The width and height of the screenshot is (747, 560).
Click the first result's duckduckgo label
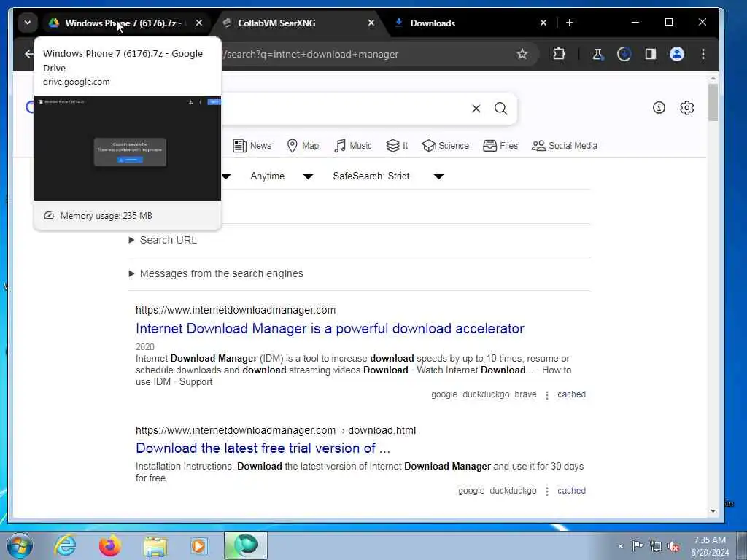click(486, 394)
